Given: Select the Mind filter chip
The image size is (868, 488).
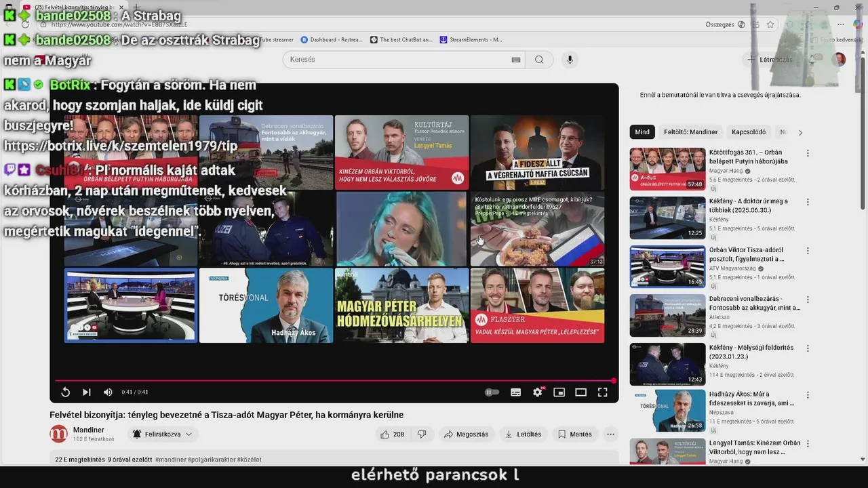Looking at the screenshot, I should point(642,132).
